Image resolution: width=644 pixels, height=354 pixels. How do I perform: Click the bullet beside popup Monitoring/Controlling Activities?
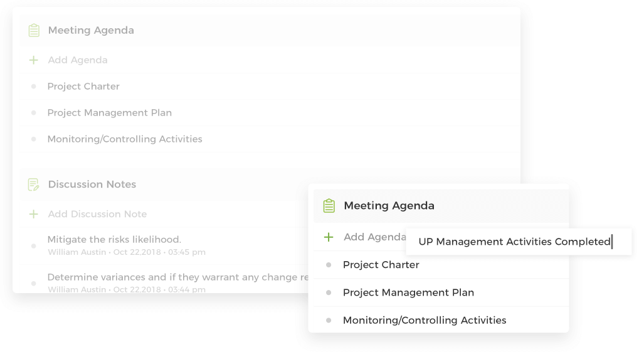[329, 320]
